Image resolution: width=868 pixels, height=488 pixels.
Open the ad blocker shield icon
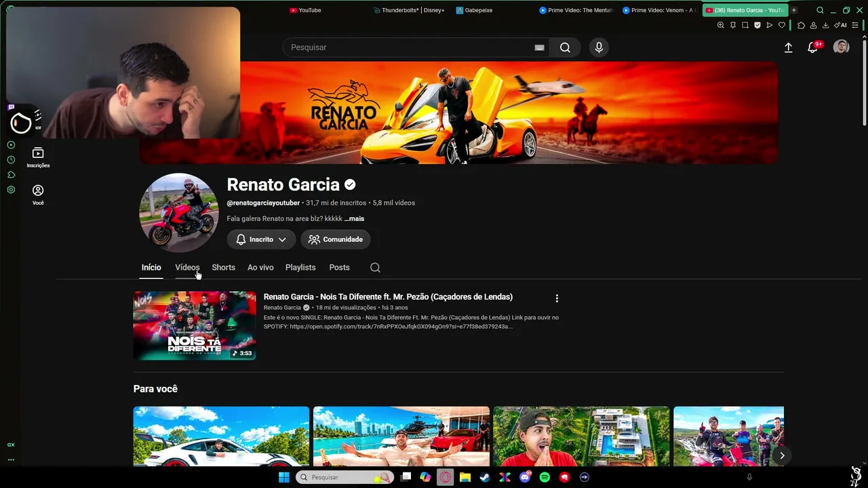(757, 25)
